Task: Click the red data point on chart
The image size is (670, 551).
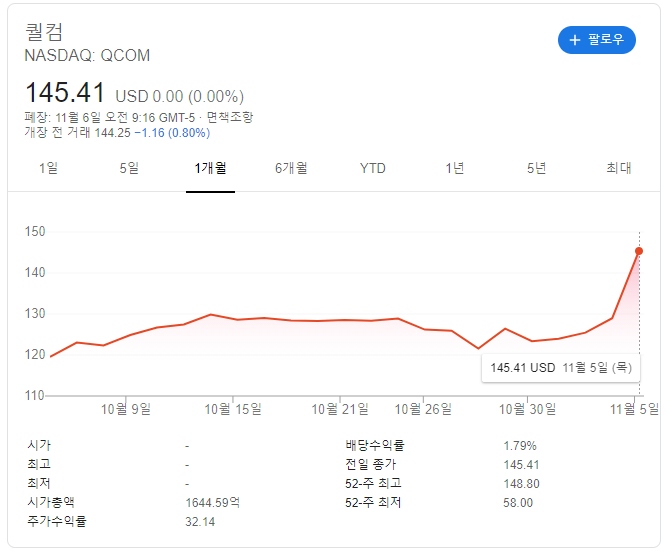Action: tap(639, 251)
